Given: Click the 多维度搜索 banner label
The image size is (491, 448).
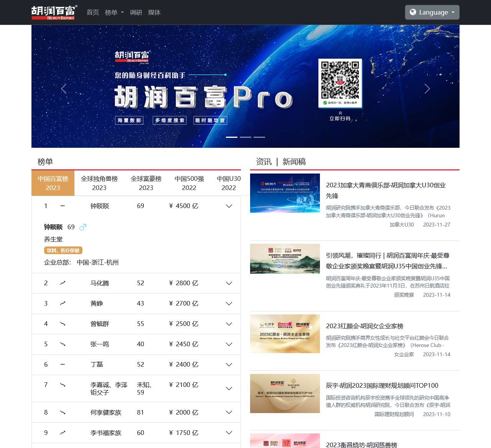Looking at the screenshot, I should point(170,120).
